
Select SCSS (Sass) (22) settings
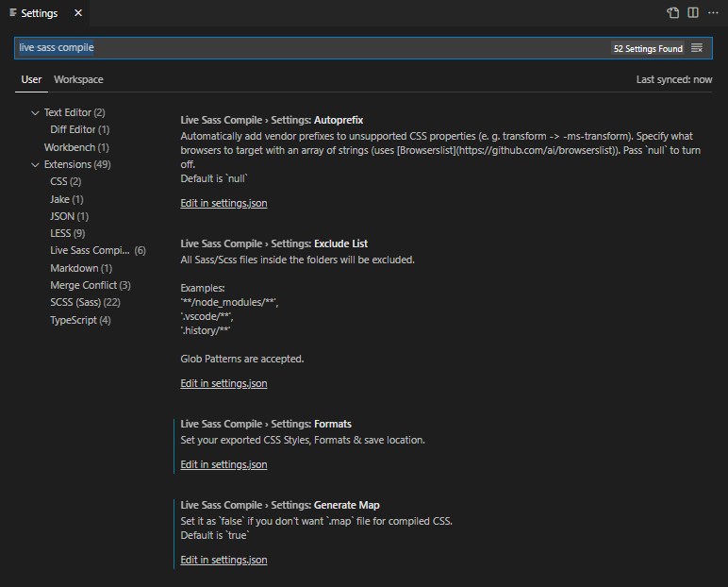(x=86, y=303)
